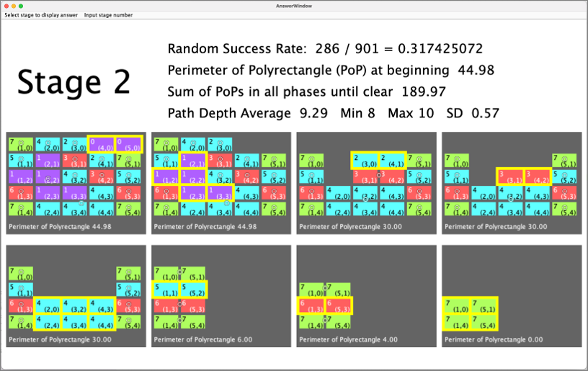The image size is (588, 371).
Task: Open the "Select stage to display answer" menu
Action: click(41, 14)
